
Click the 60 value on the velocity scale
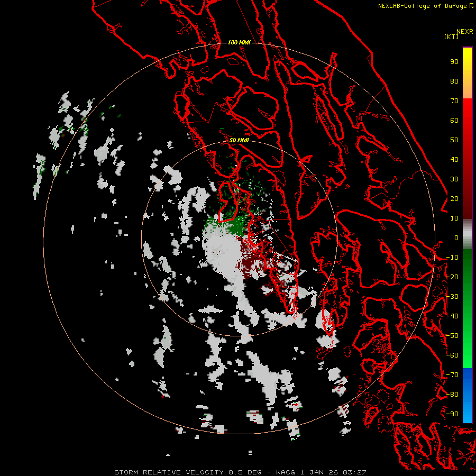pos(454,121)
